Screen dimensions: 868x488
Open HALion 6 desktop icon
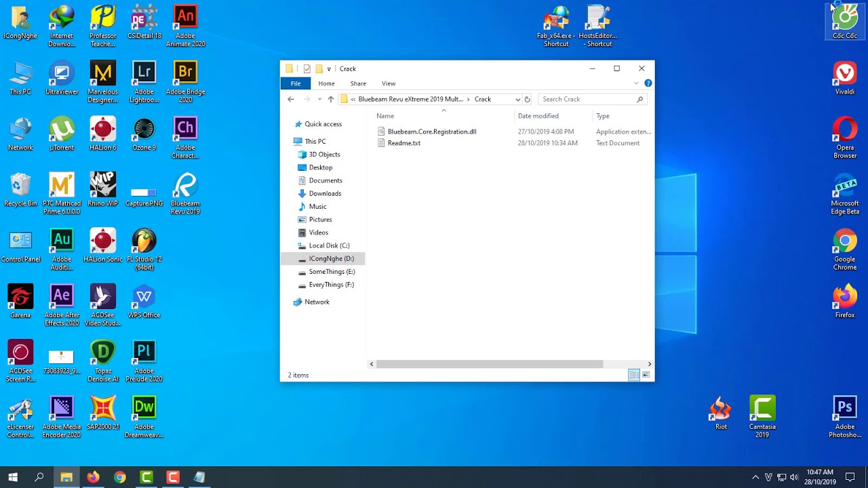point(102,134)
